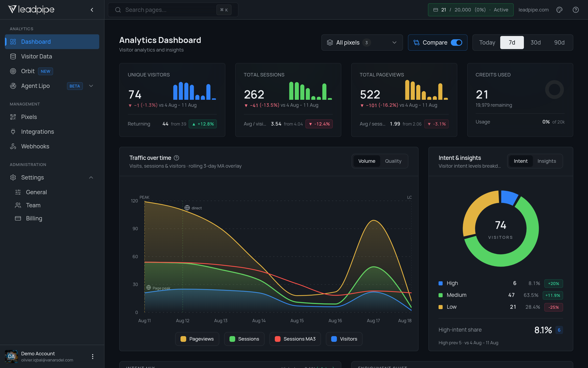
Task: Select the Quality chart mode
Action: coord(393,161)
